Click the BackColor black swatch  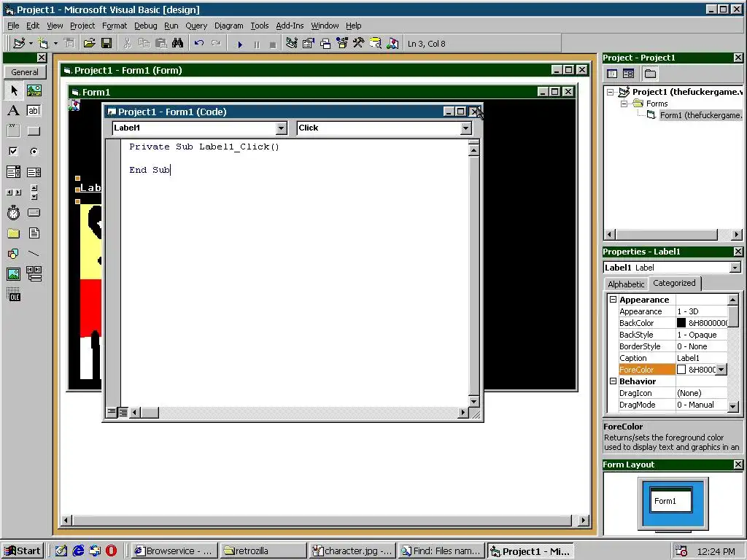pyautogui.click(x=681, y=323)
